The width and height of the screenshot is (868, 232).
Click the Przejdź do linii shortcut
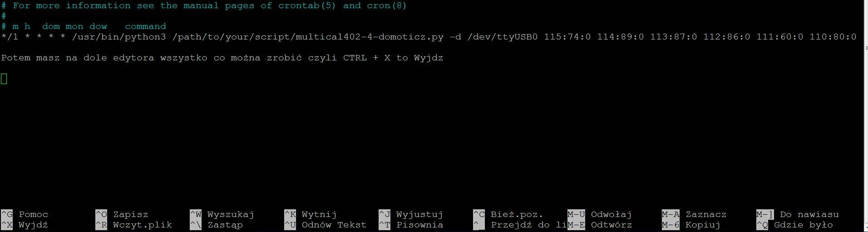click(x=520, y=225)
